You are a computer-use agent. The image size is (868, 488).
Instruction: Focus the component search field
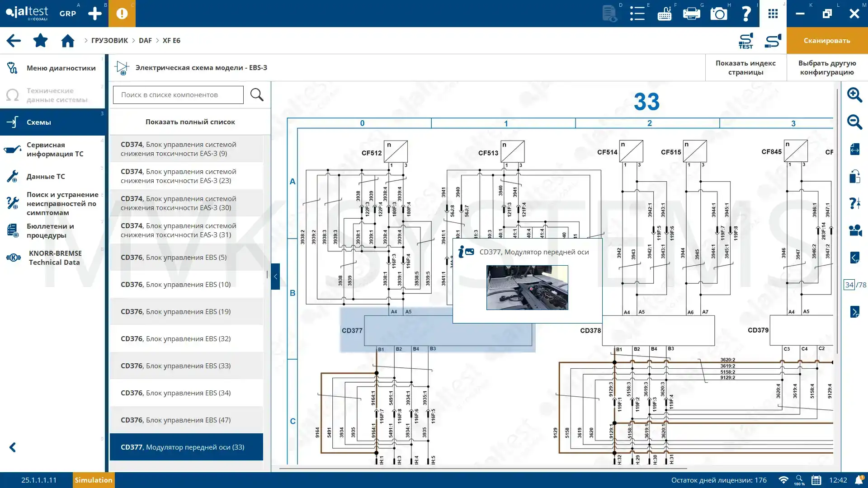coord(178,95)
